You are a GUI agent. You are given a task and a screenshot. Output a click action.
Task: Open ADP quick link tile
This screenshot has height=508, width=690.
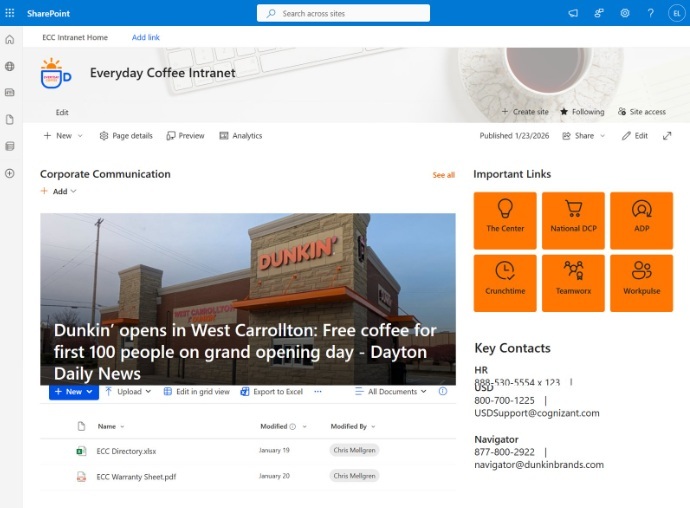click(642, 221)
